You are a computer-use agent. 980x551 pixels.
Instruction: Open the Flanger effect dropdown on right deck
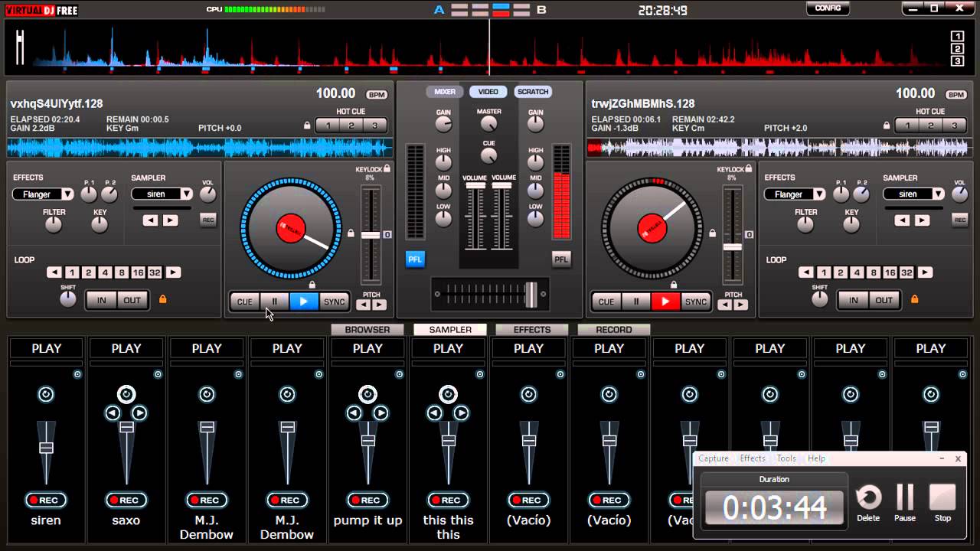(x=795, y=194)
